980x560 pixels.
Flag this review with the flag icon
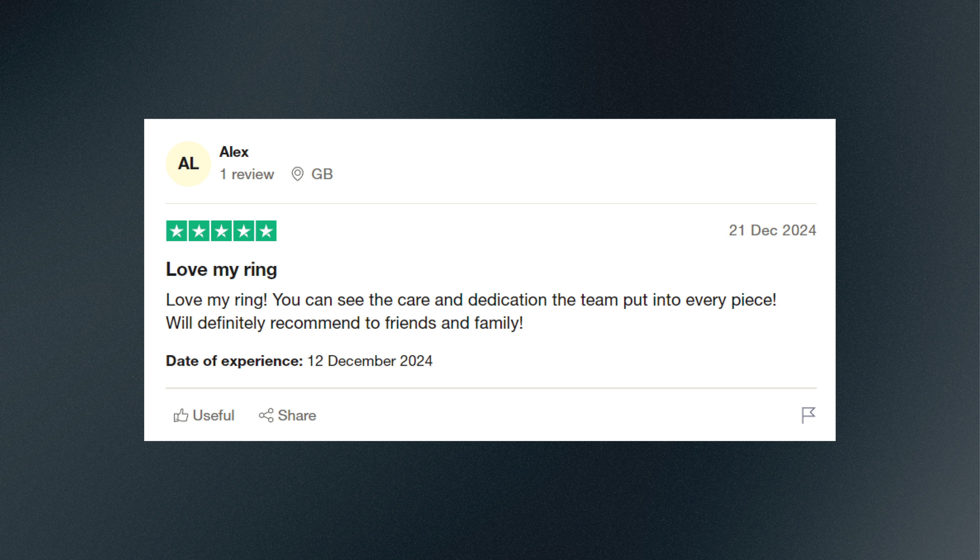click(x=808, y=415)
